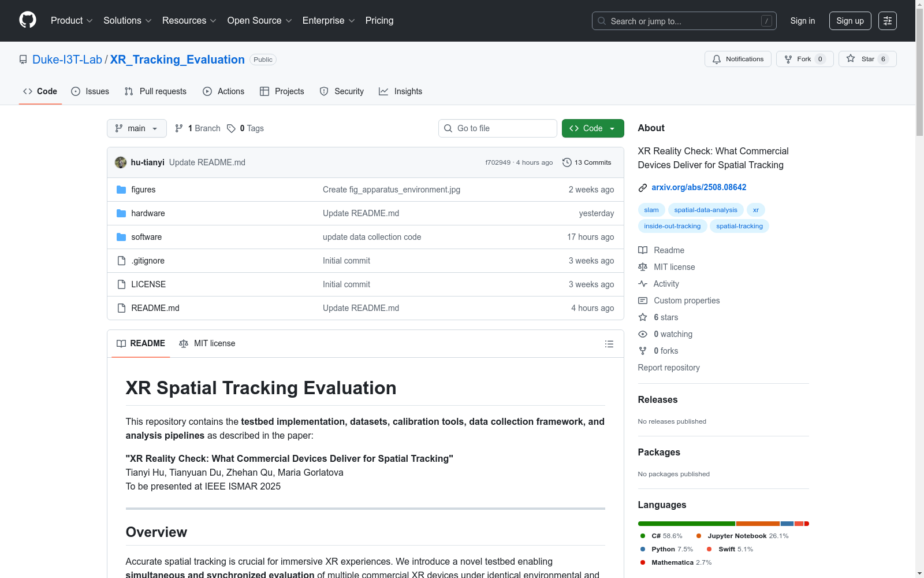The width and height of the screenshot is (924, 578).
Task: Click the spatial-data-analysis topic tag
Action: point(706,210)
